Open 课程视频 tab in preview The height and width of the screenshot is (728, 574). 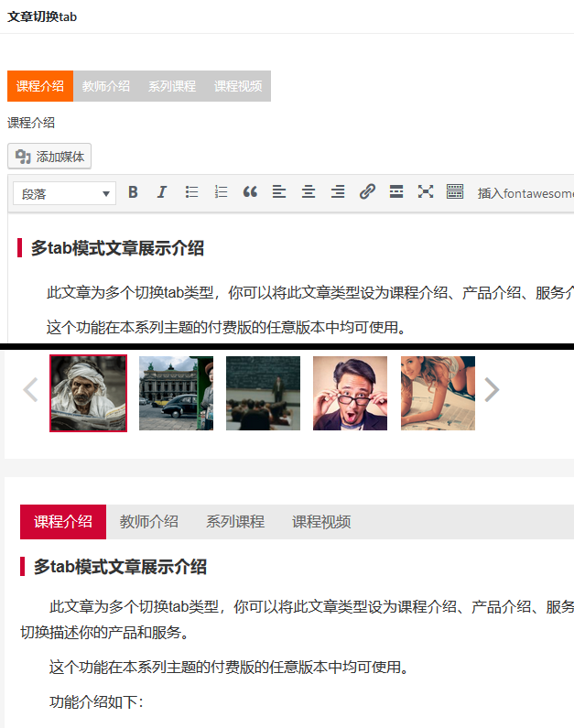pyautogui.click(x=321, y=522)
